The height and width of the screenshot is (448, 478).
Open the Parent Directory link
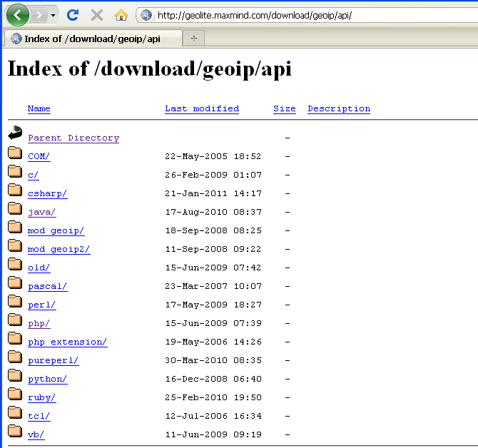coord(73,138)
